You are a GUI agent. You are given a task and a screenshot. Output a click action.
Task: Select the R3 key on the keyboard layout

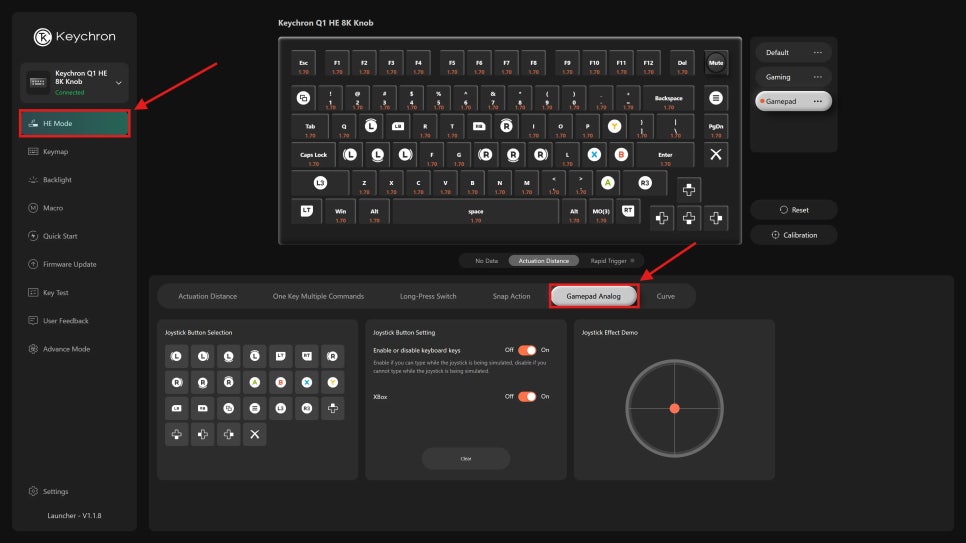pyautogui.click(x=644, y=183)
